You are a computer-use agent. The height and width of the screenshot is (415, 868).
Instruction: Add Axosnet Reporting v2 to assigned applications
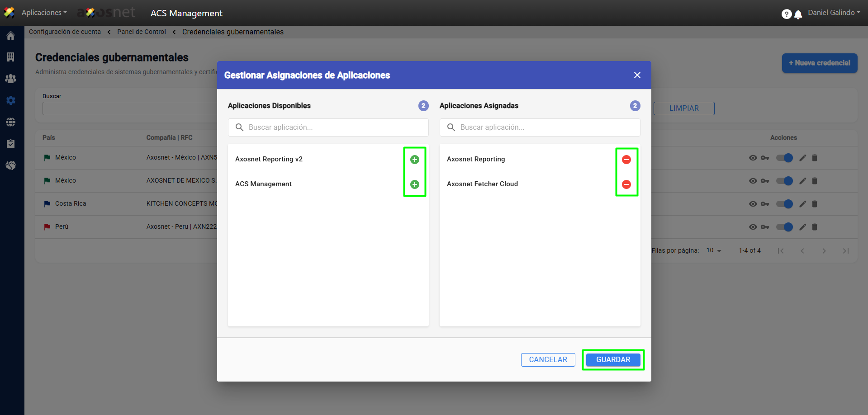tap(414, 160)
